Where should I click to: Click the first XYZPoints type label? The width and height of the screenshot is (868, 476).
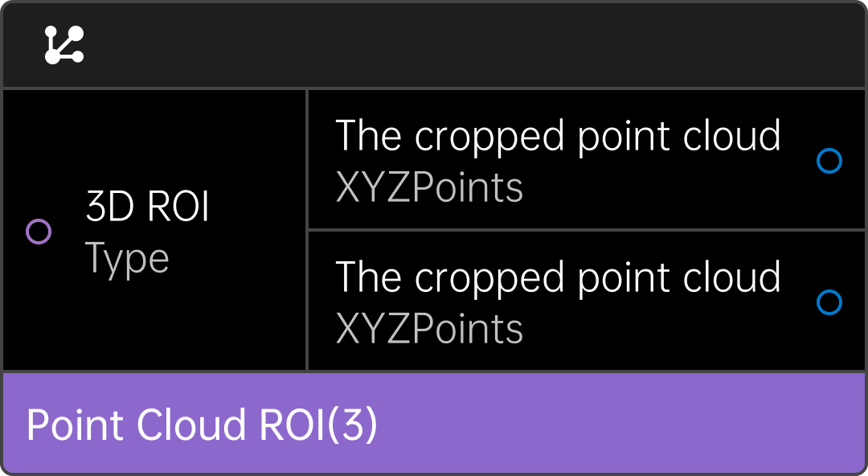pos(429,188)
